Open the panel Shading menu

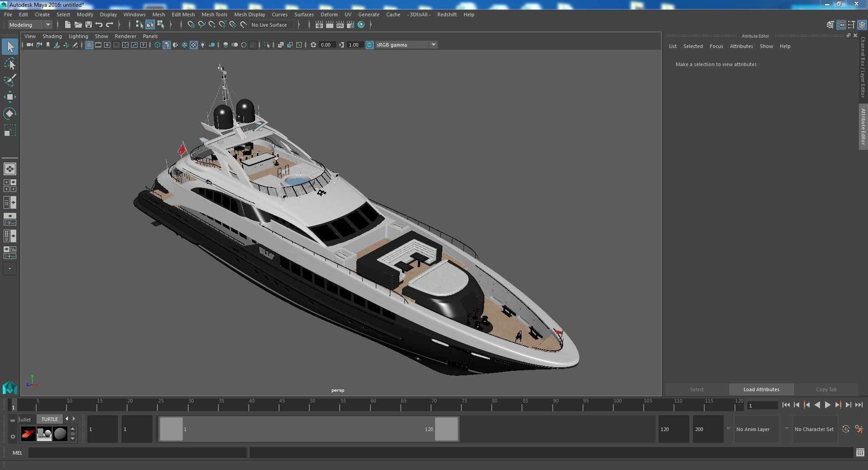click(52, 36)
